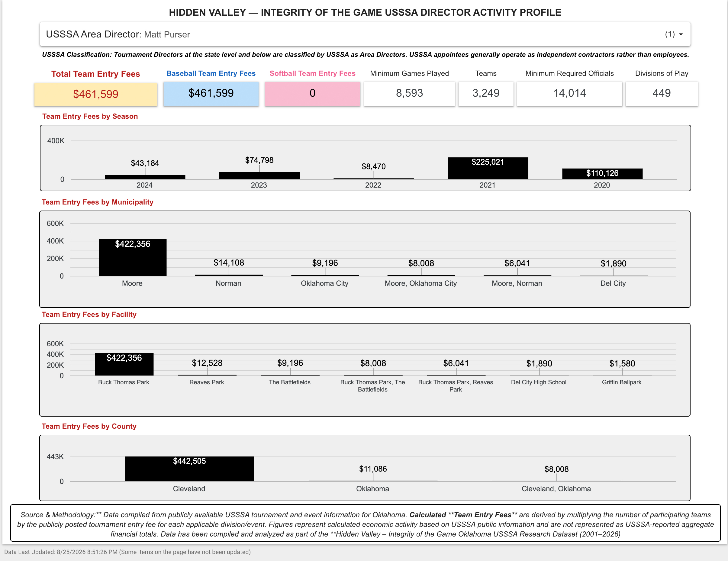Click the $1,580 value above Griffin Ballpark
The height and width of the screenshot is (561, 728).
pyautogui.click(x=622, y=363)
